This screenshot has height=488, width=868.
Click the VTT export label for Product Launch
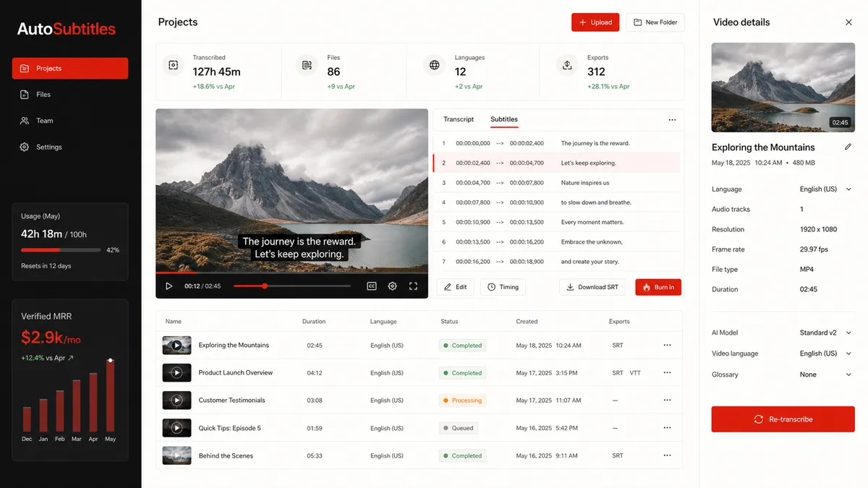(x=635, y=373)
